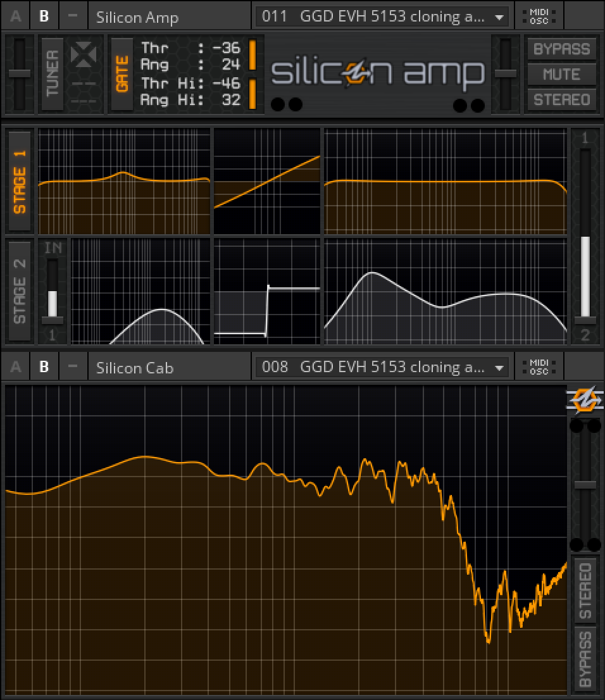Click the Rng Hi value 32
Image resolution: width=605 pixels, height=700 pixels.
pyautogui.click(x=231, y=100)
